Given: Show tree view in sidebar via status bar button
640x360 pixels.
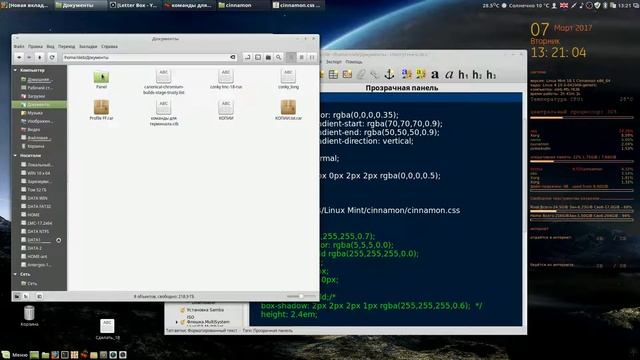Looking at the screenshot, I should (x=26, y=296).
